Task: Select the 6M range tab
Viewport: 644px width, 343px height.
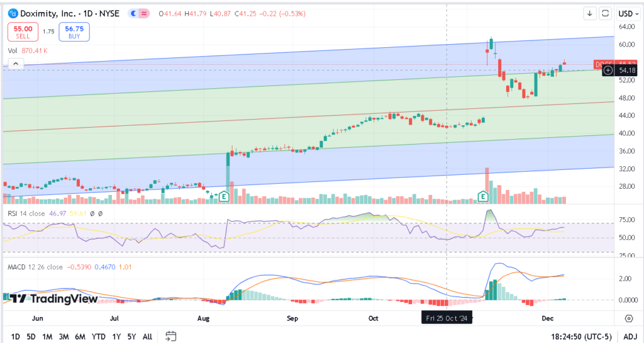Action: pyautogui.click(x=80, y=337)
